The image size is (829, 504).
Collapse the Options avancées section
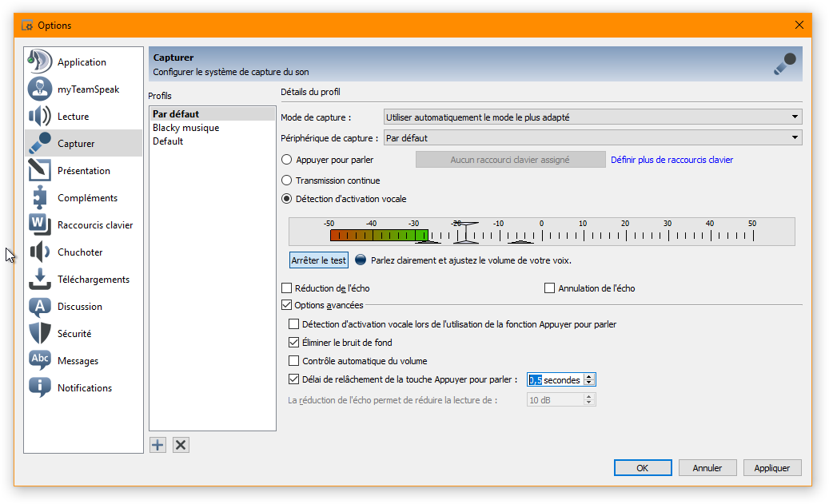[x=287, y=305]
